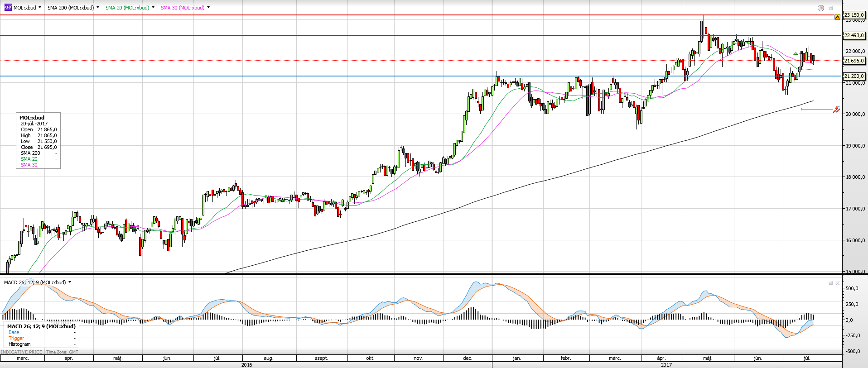Viewport: 868px width, 368px height.
Task: Click the red stop order line
Action: 817,109
